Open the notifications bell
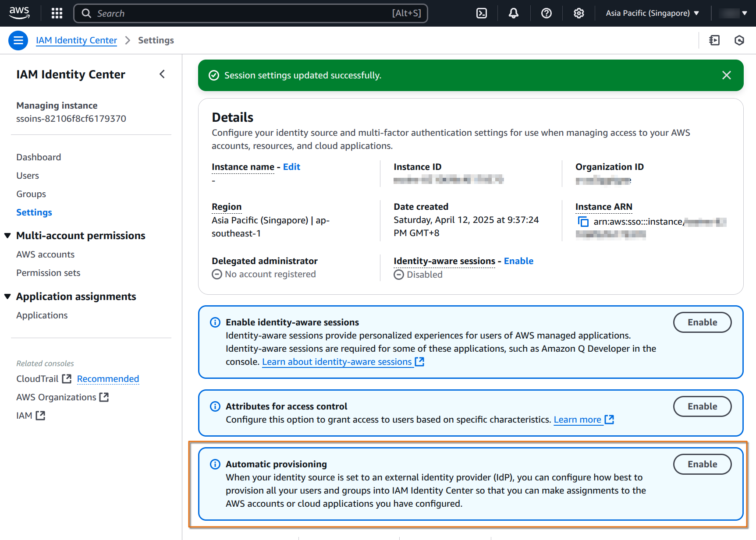Screen dimensions: 756x540 [x=514, y=13]
